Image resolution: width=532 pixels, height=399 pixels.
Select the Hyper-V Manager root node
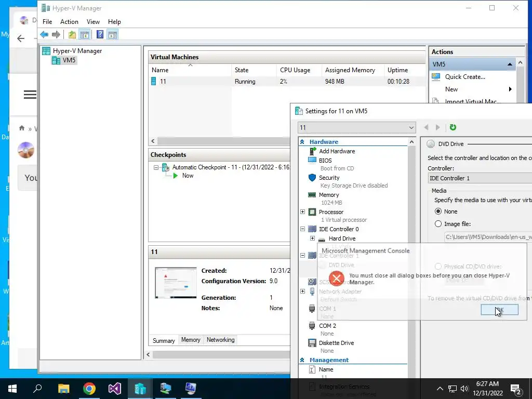click(77, 51)
